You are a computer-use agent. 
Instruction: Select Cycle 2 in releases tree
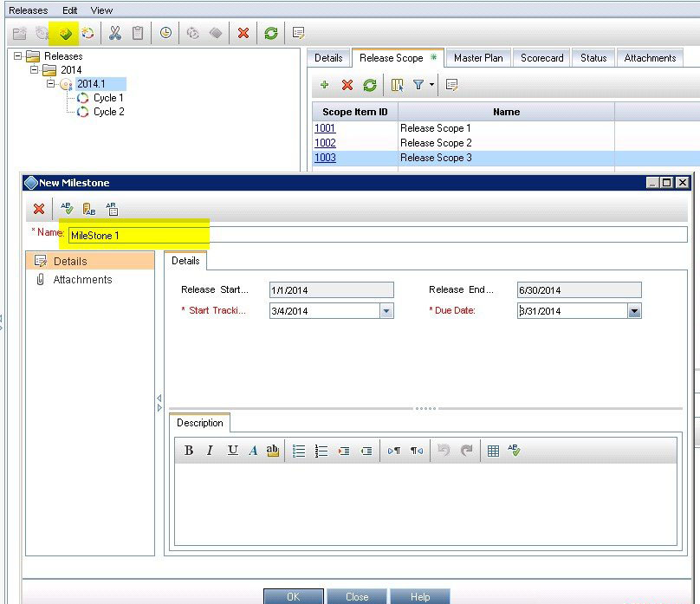108,112
